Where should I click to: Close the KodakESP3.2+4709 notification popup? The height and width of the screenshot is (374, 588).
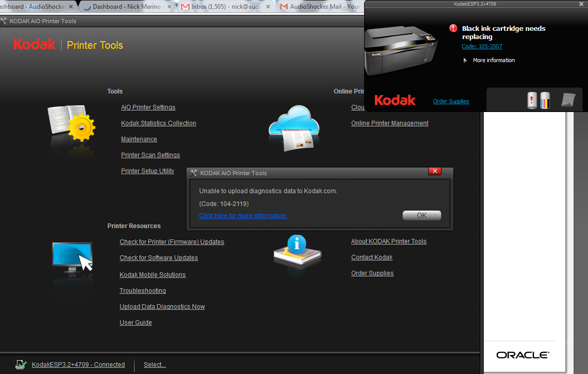(x=581, y=4)
